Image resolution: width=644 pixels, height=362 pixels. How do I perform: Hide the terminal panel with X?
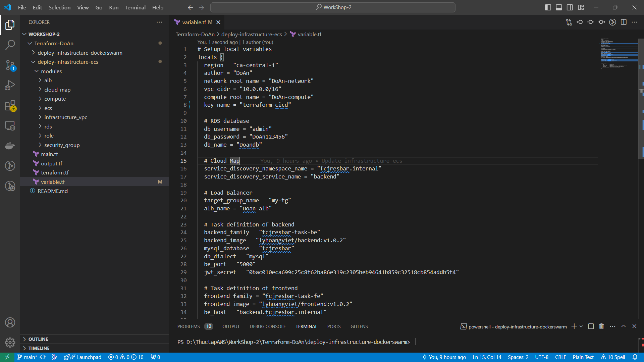(634, 326)
